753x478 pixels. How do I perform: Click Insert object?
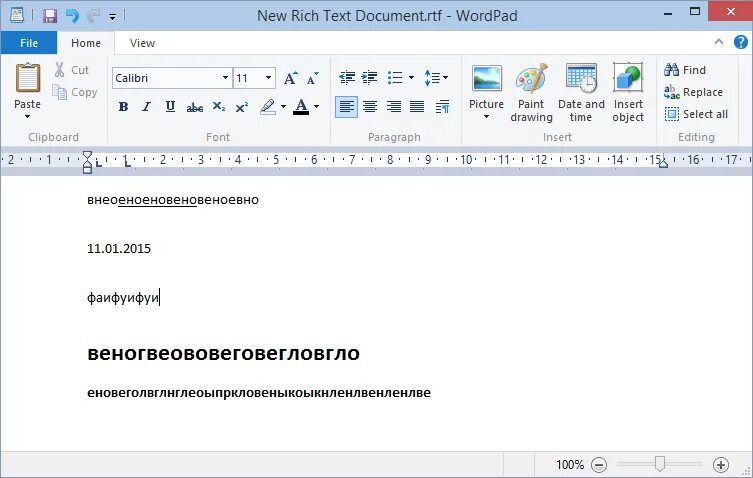(628, 92)
